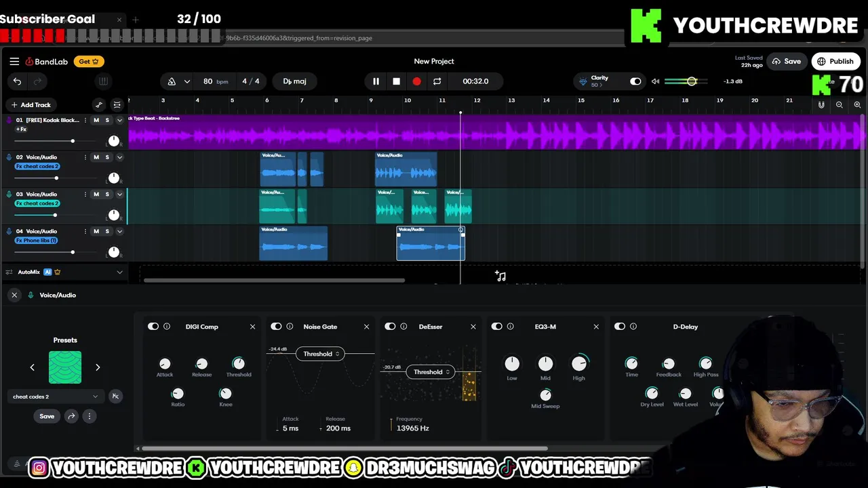The width and height of the screenshot is (868, 488).
Task: Pause playback in the transport bar
Action: (376, 81)
